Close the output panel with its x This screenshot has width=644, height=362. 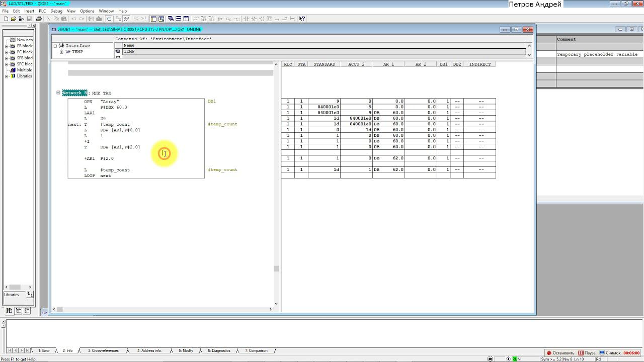coord(3,322)
